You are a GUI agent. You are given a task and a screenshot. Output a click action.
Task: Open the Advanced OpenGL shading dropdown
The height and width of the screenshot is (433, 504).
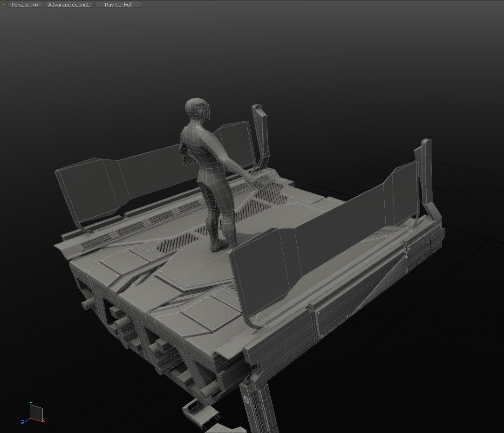69,5
